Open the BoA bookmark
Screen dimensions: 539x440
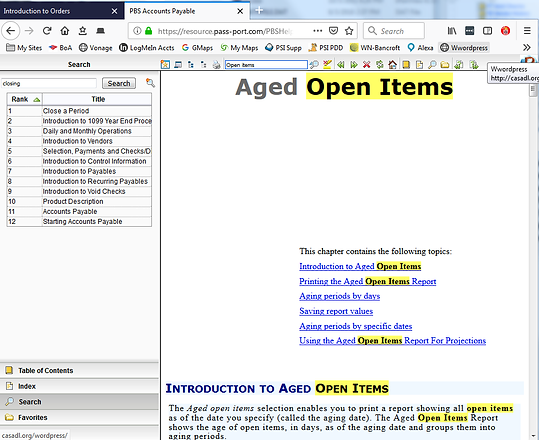(60, 48)
